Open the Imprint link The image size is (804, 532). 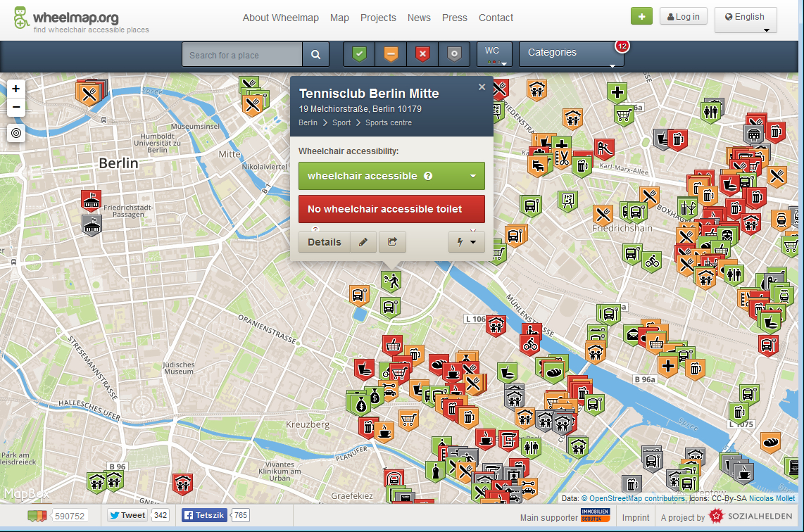[x=636, y=518]
